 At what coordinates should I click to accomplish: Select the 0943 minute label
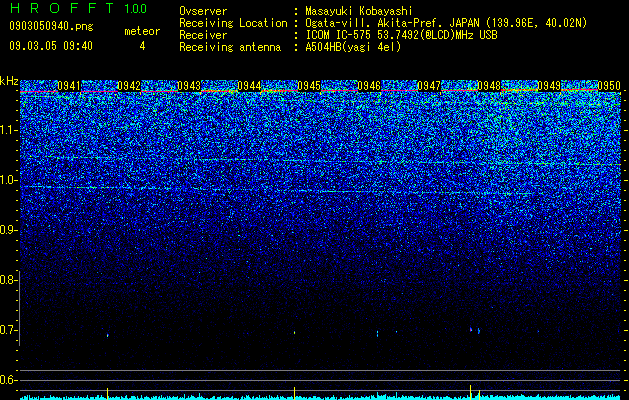[189, 86]
